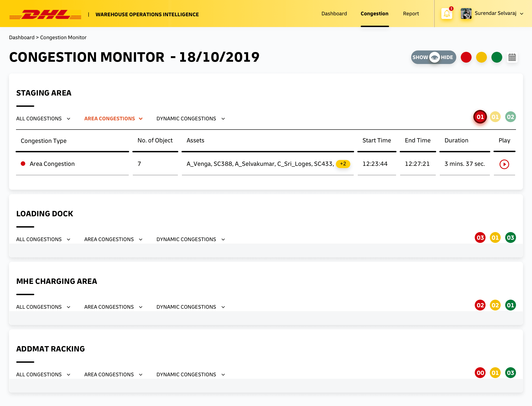Open the notification bell icon
532x406 pixels.
click(446, 14)
